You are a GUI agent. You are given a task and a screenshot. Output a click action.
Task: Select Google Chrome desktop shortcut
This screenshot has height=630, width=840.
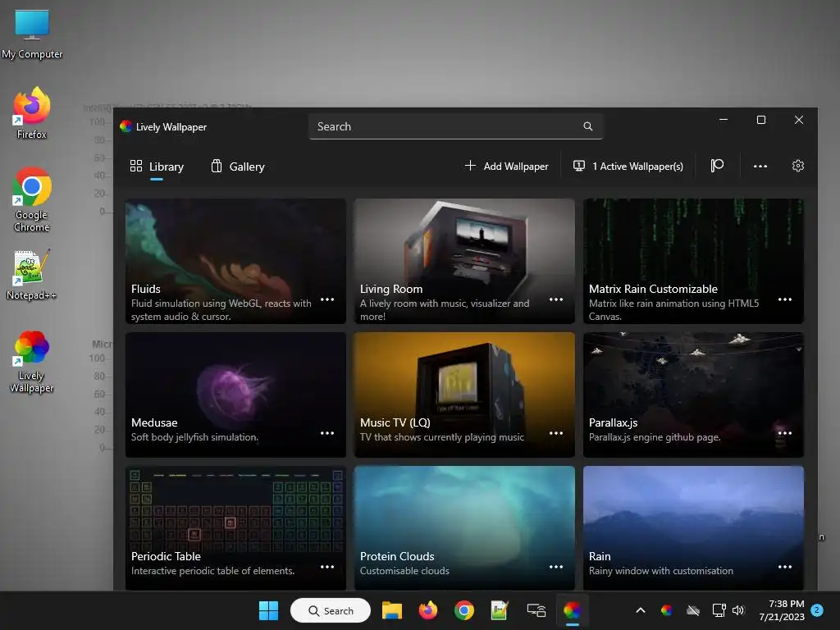pos(32,199)
